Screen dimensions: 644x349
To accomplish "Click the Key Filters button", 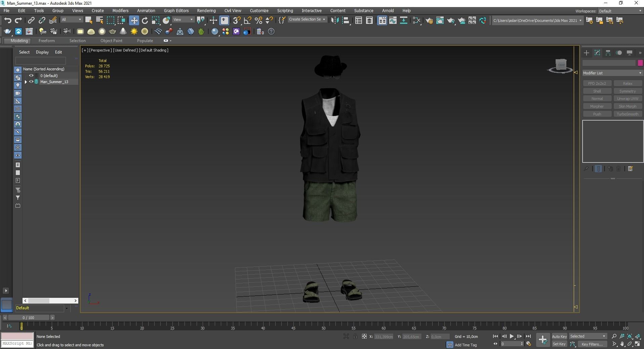I will (x=592, y=344).
